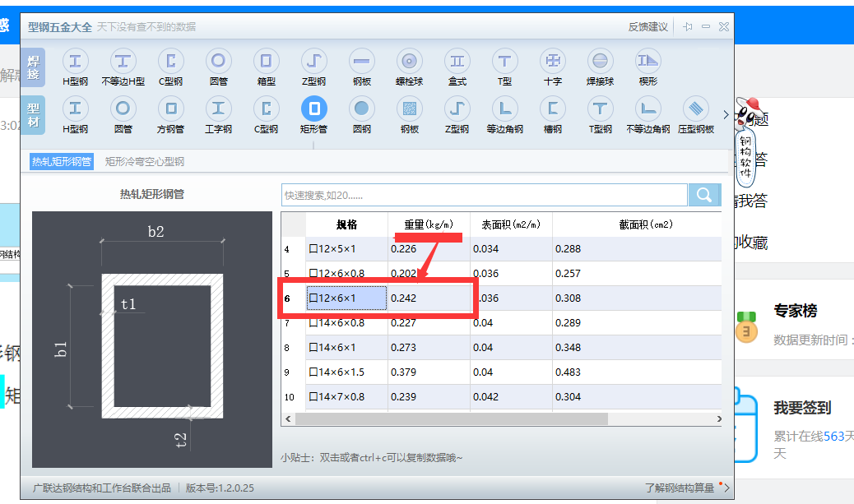
Task: Sort by the 规格 column header
Action: (x=346, y=224)
